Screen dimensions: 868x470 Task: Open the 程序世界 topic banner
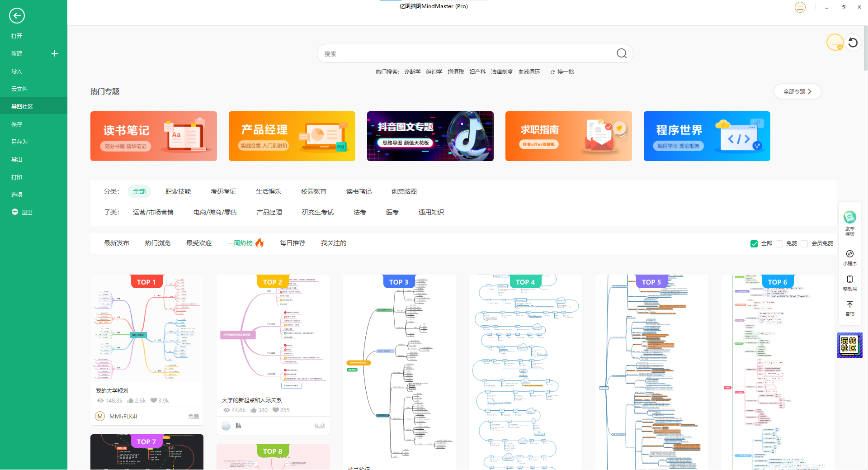click(707, 136)
